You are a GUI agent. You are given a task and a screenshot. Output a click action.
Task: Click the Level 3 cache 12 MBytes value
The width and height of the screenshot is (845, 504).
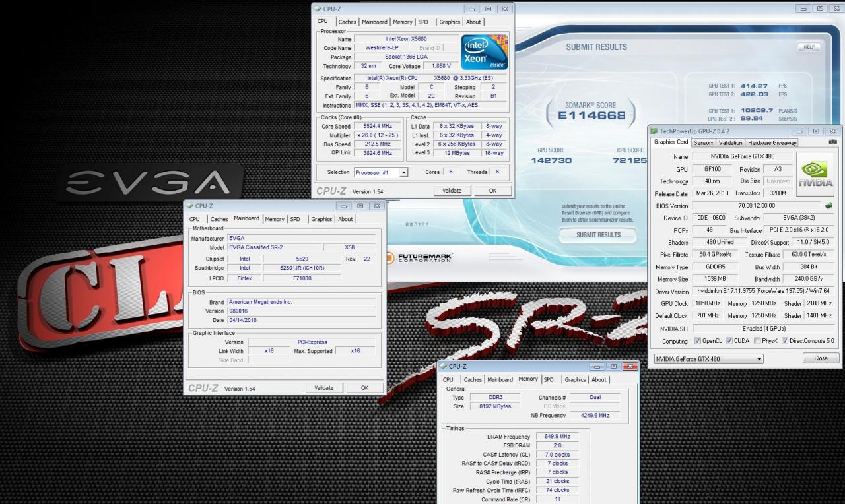[457, 153]
